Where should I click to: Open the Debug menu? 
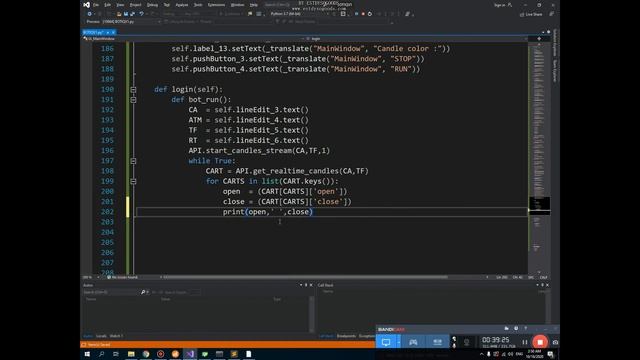click(x=152, y=5)
